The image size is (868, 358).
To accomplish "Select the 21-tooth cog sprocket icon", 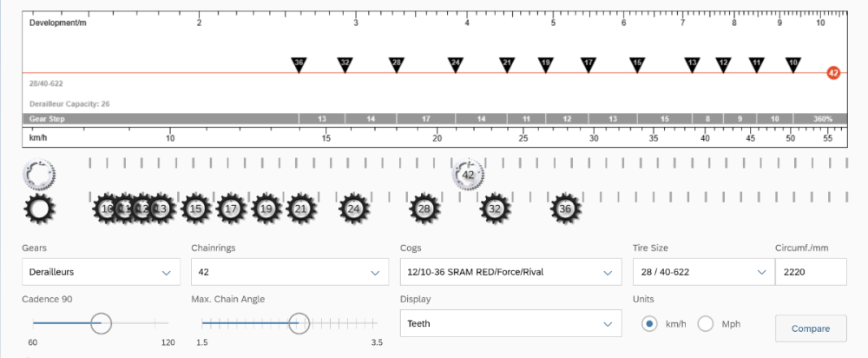I will pyautogui.click(x=300, y=209).
